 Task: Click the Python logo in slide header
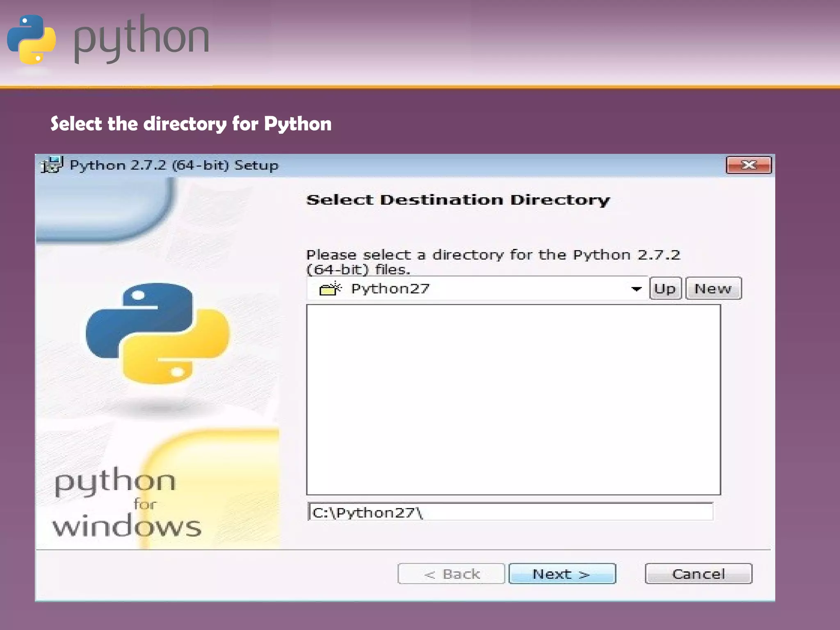pyautogui.click(x=32, y=39)
